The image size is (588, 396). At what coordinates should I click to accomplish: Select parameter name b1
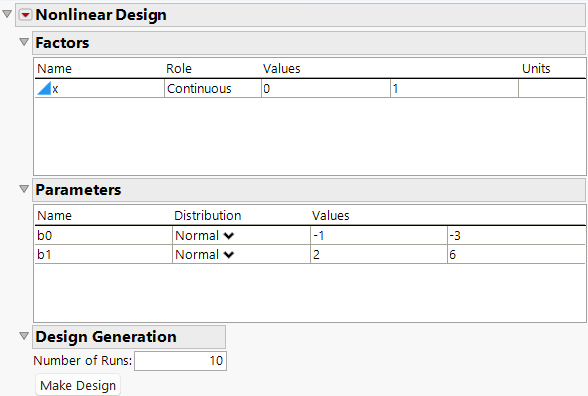coord(44,255)
